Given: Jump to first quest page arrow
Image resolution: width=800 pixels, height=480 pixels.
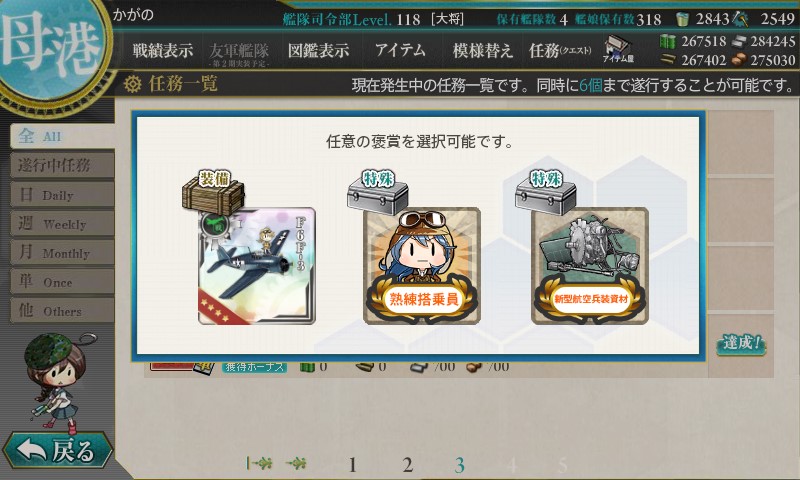Looking at the screenshot, I should 259,463.
